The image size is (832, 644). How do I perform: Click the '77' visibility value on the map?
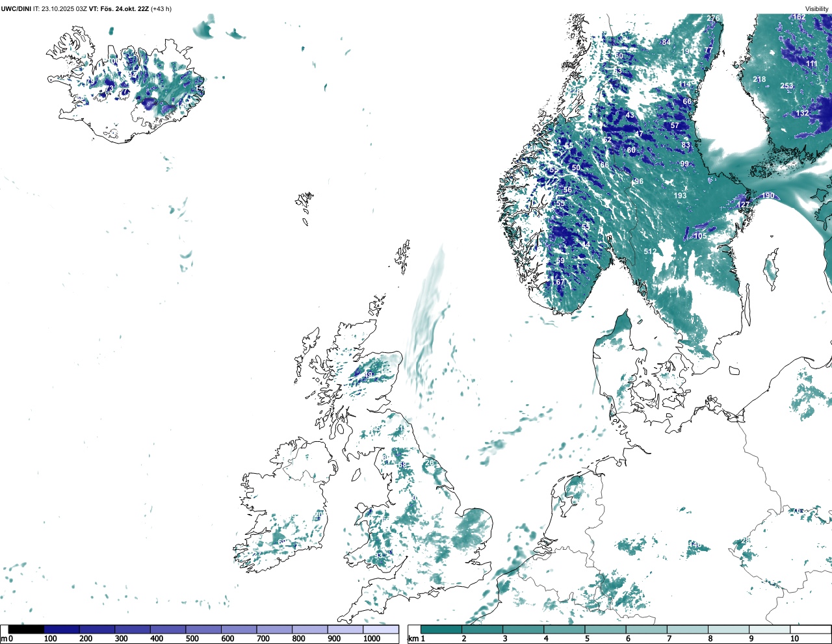[x=708, y=51]
